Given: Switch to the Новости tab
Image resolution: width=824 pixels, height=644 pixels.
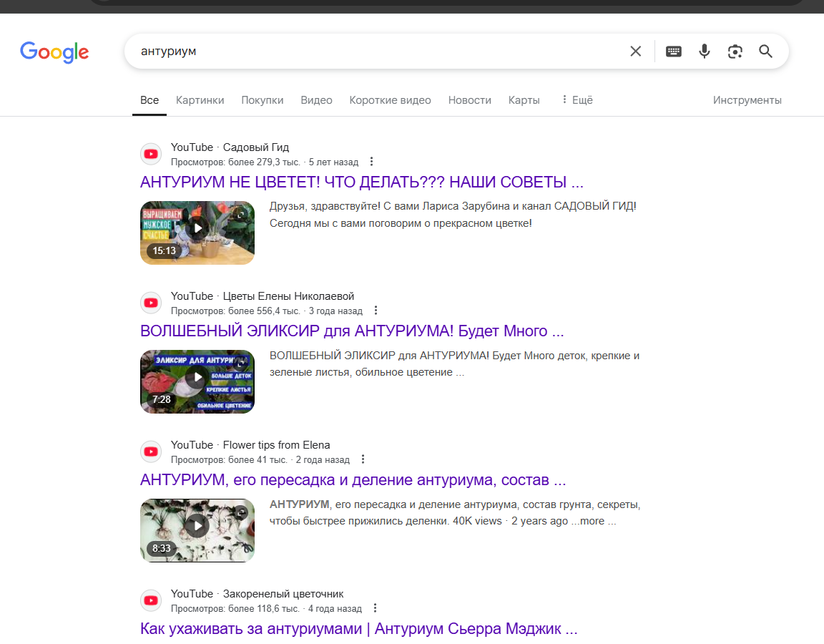Looking at the screenshot, I should [x=470, y=100].
